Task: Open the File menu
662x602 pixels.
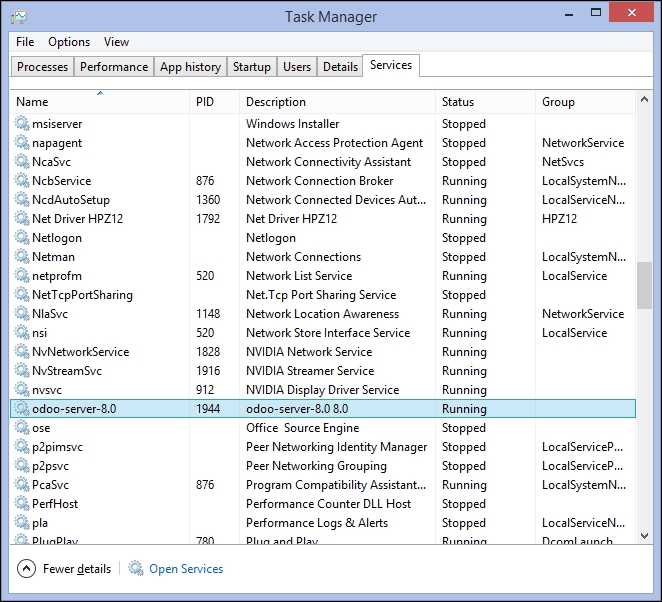Action: coord(25,42)
